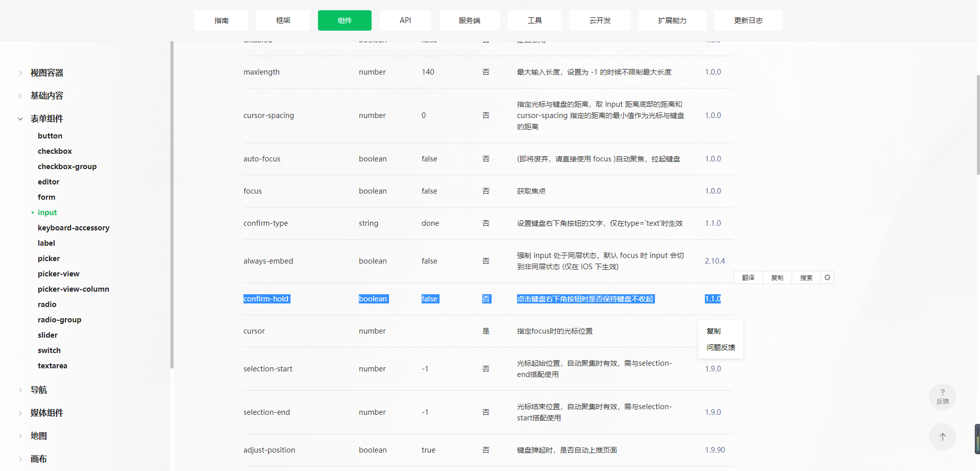
Task: Click the 媒体组件 category label
Action: [x=47, y=413]
